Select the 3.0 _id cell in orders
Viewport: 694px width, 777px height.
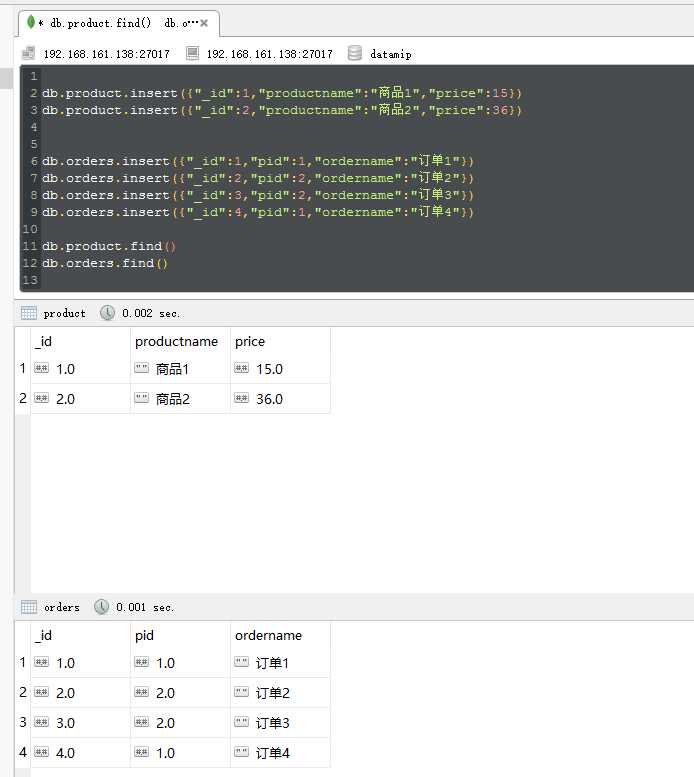(80, 723)
